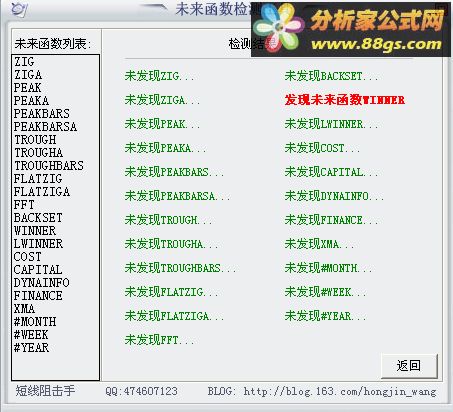The height and width of the screenshot is (412, 453).
Task: Click the 未发现TROUGHBARS... result text
Action: (x=181, y=268)
